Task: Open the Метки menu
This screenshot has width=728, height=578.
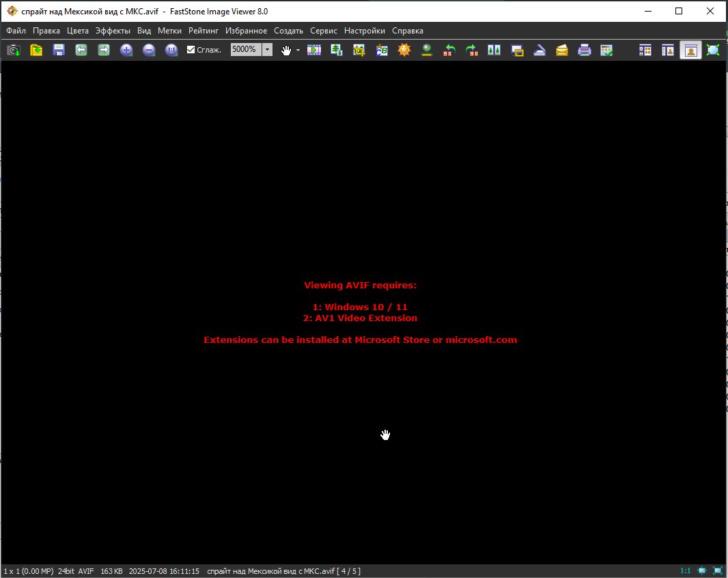Action: (x=169, y=31)
